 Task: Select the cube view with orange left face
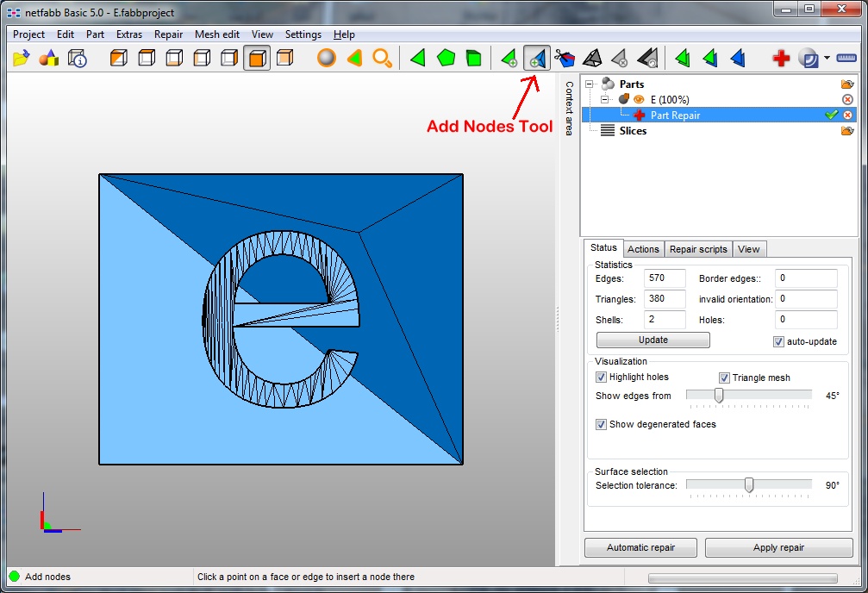click(202, 58)
